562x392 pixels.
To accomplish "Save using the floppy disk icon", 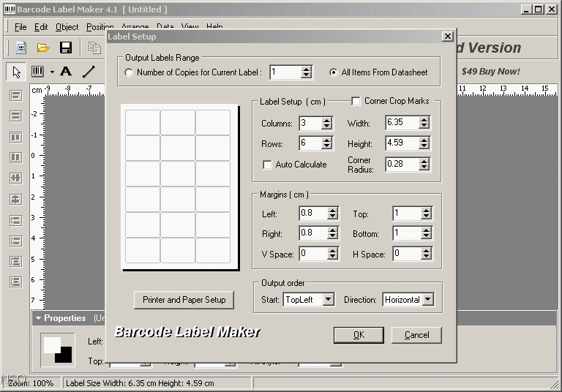I will [66, 48].
